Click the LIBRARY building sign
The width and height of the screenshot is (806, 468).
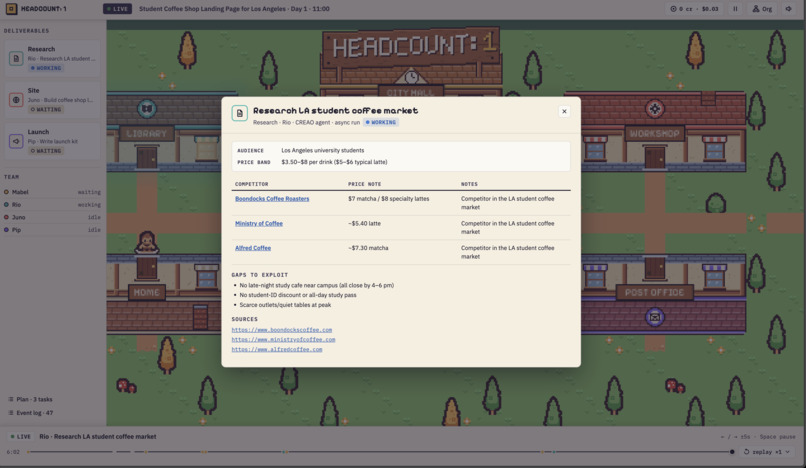point(146,134)
